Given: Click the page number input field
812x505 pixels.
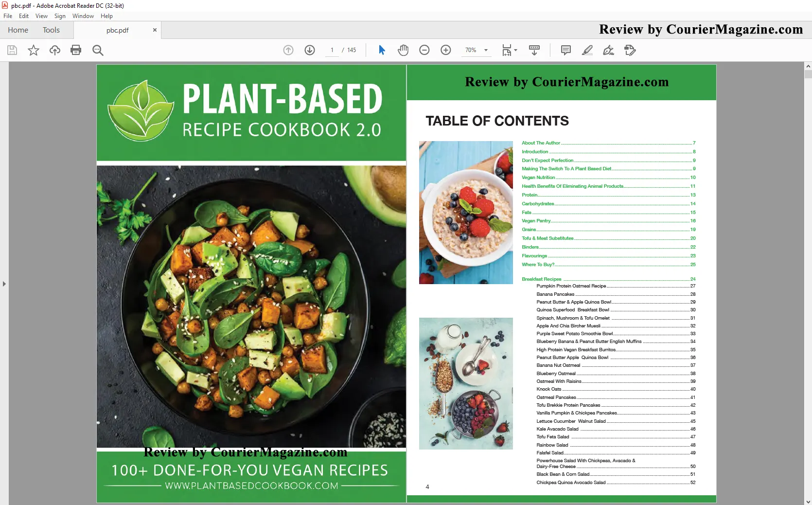Looking at the screenshot, I should click(332, 50).
